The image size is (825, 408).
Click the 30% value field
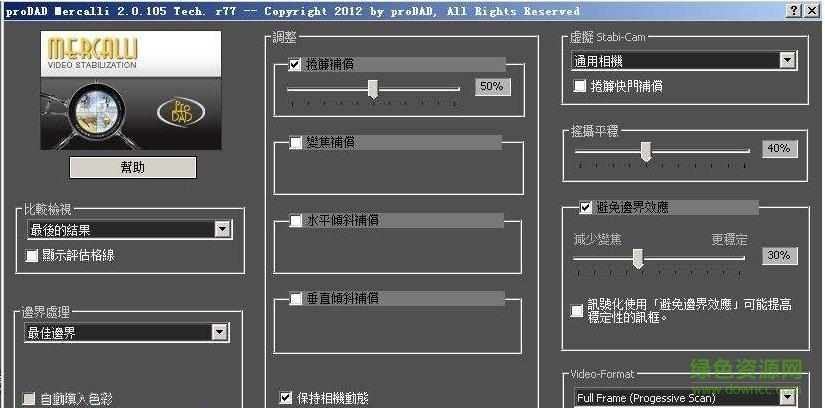779,256
